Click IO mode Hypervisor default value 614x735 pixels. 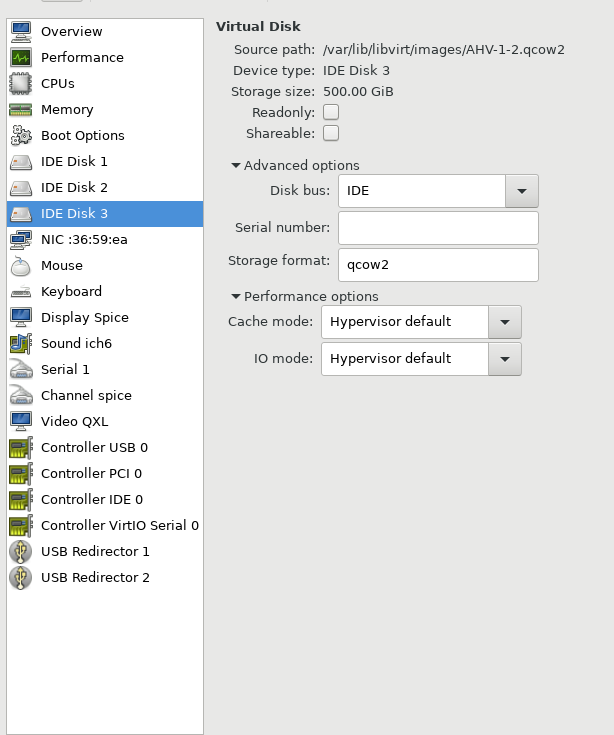(x=390, y=359)
